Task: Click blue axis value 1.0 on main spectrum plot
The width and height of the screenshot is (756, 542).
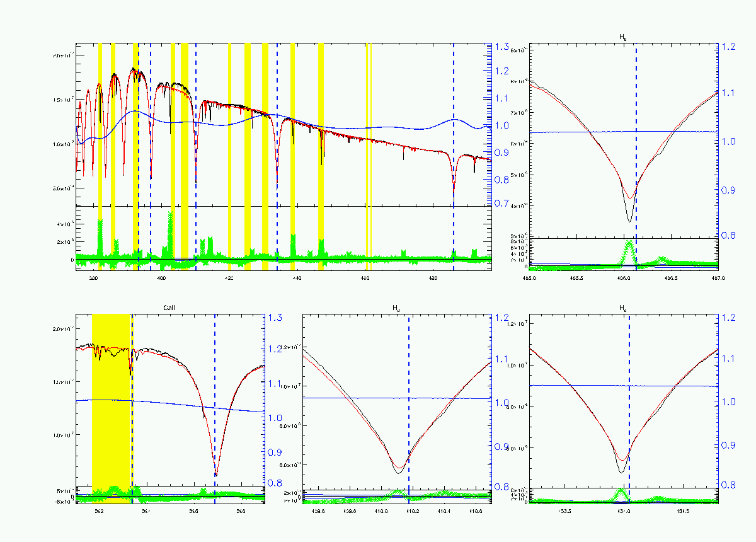Action: coord(503,125)
